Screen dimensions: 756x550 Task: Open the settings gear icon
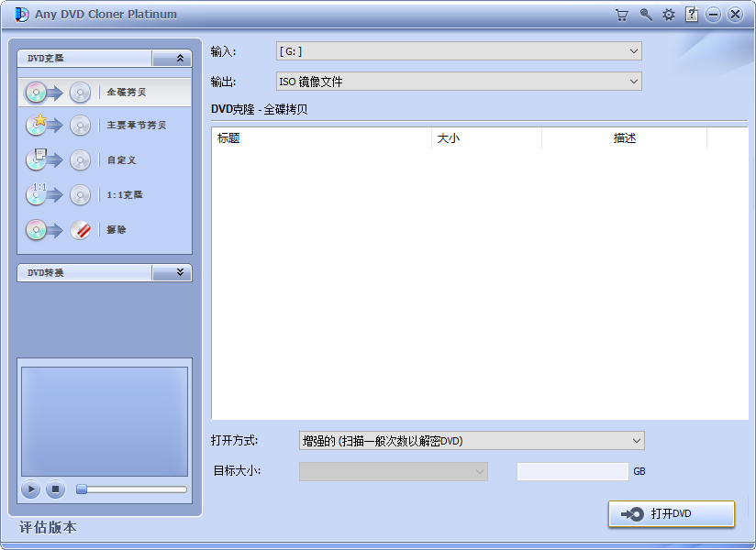(x=668, y=15)
